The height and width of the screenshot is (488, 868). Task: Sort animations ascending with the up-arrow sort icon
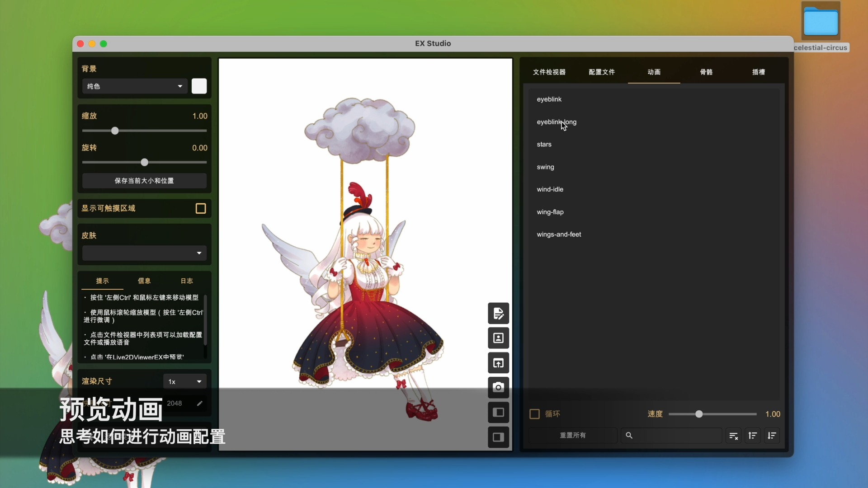pyautogui.click(x=753, y=435)
